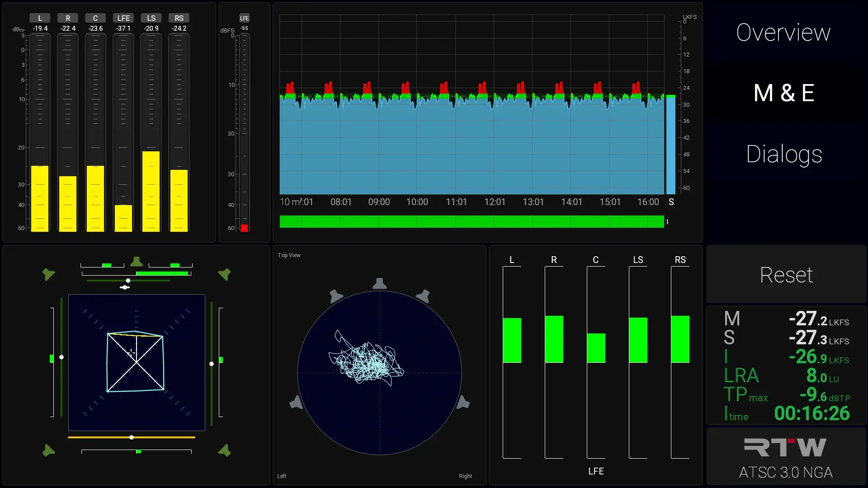The width and height of the screenshot is (868, 488).
Task: Click the left surround speaker icon in Top View
Action: [296, 402]
